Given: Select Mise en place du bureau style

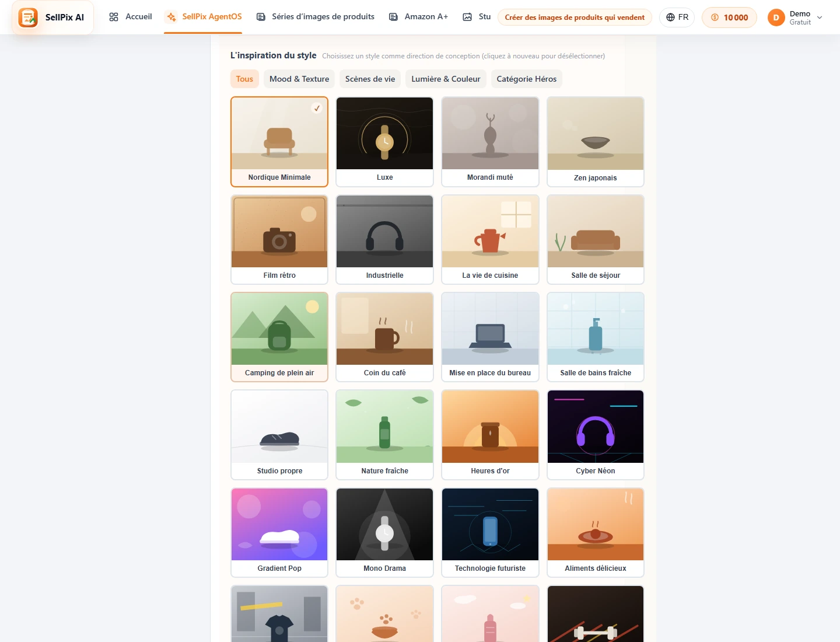Looking at the screenshot, I should coord(490,337).
